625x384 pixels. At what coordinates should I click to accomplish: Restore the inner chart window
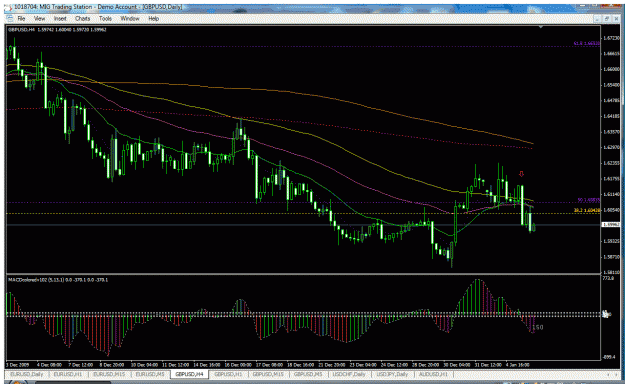[x=607, y=18]
